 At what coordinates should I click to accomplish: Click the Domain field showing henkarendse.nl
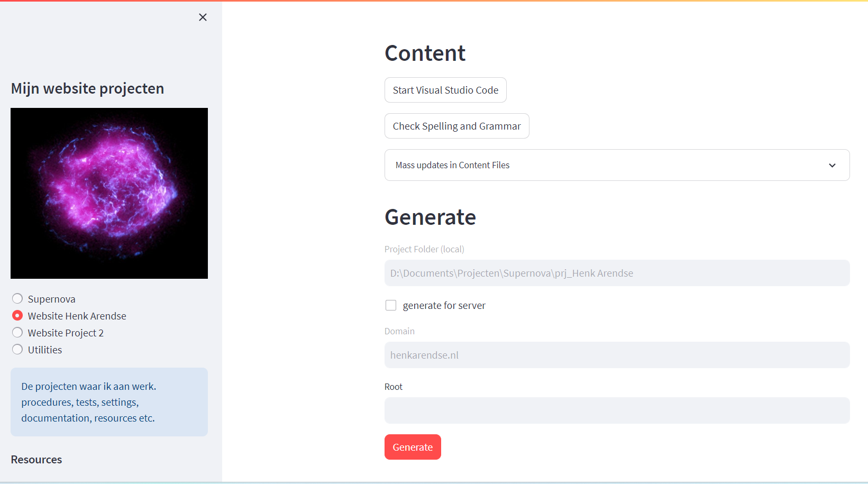[617, 355]
